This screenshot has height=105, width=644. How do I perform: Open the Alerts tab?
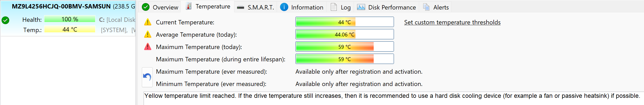point(435,7)
